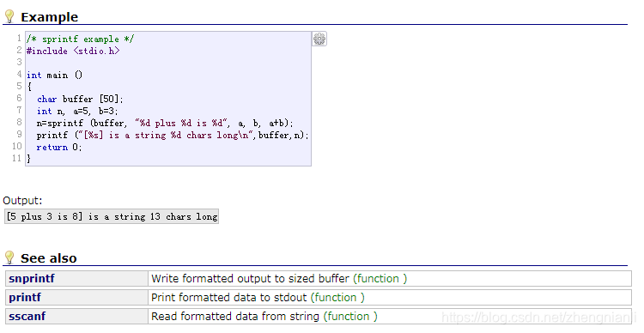
Task: Click the See also section heading
Action: (48, 258)
